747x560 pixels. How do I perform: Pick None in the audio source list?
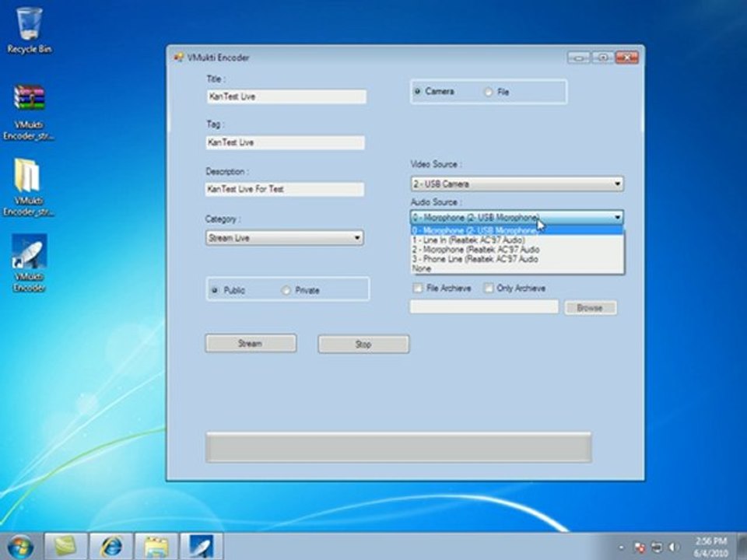point(517,268)
